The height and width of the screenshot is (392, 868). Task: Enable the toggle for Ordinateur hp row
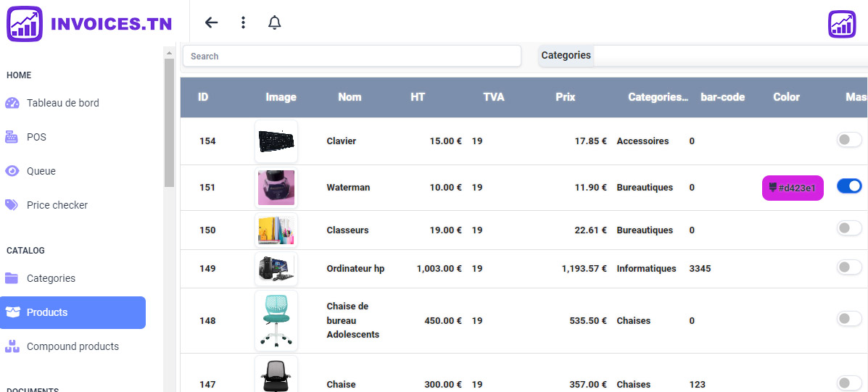tap(848, 268)
